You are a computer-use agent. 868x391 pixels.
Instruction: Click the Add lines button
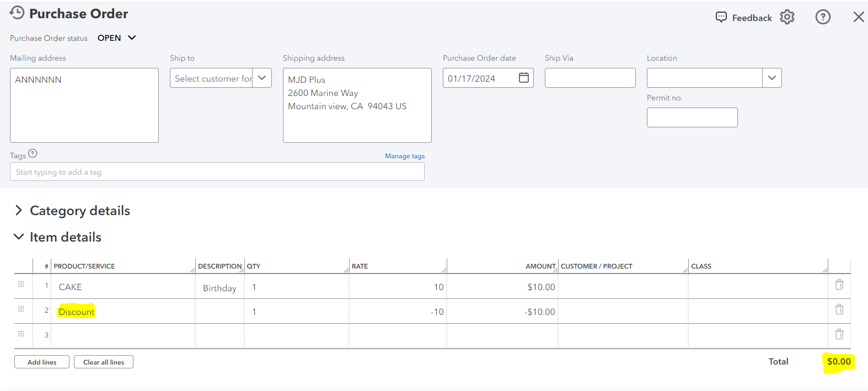[x=42, y=362]
